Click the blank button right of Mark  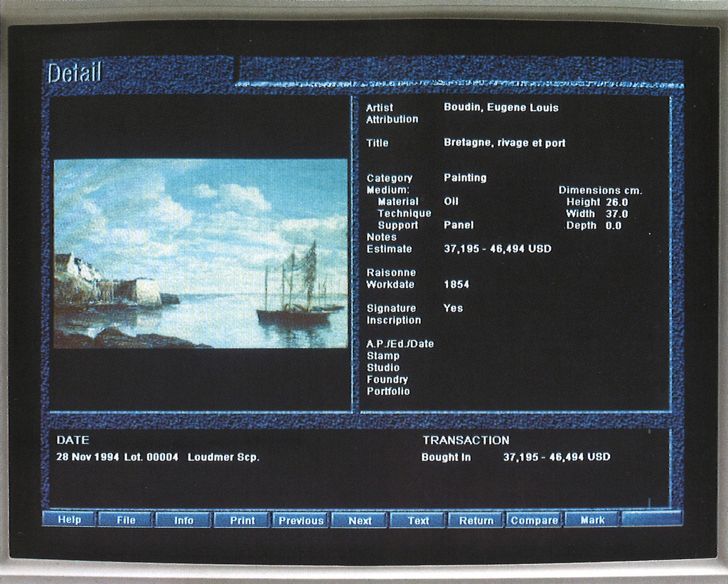(652, 519)
